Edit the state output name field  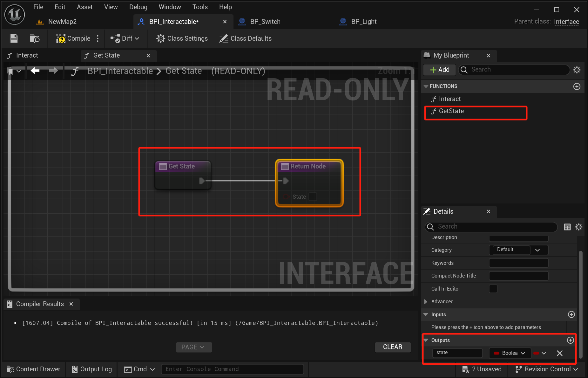pyautogui.click(x=457, y=353)
